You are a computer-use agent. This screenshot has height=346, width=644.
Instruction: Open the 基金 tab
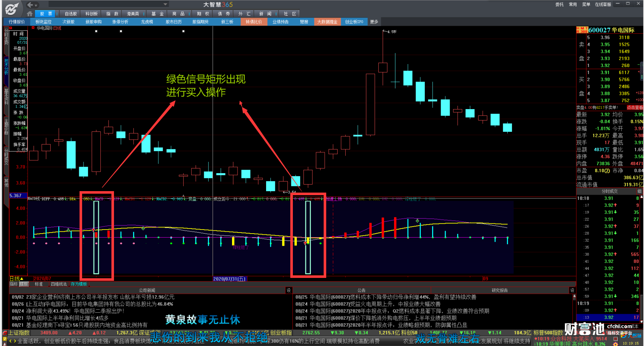coord(158,14)
